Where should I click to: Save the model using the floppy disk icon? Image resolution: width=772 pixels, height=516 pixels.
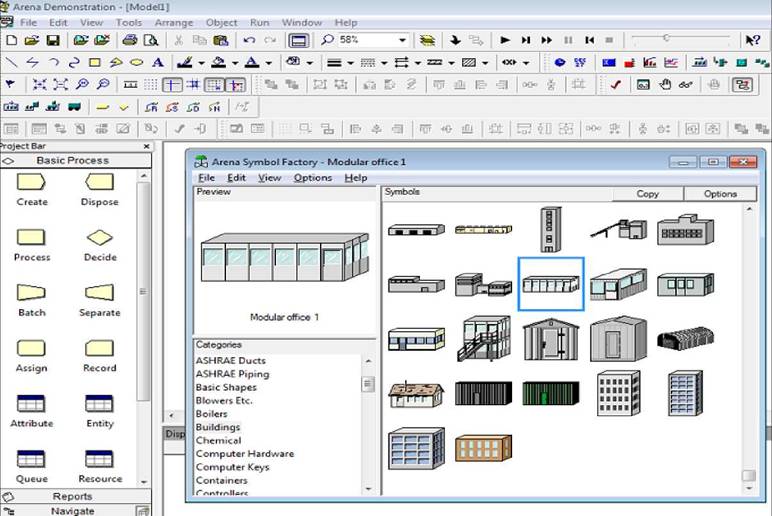[x=53, y=40]
